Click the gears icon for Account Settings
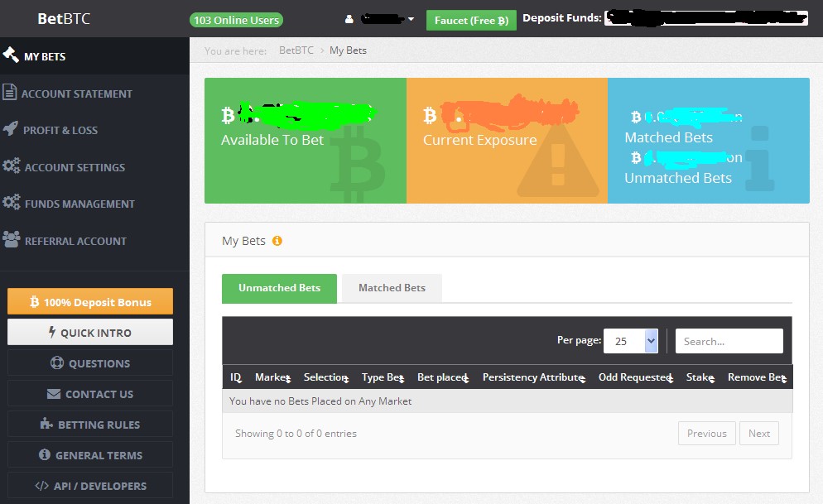This screenshot has width=823, height=504. [12, 166]
